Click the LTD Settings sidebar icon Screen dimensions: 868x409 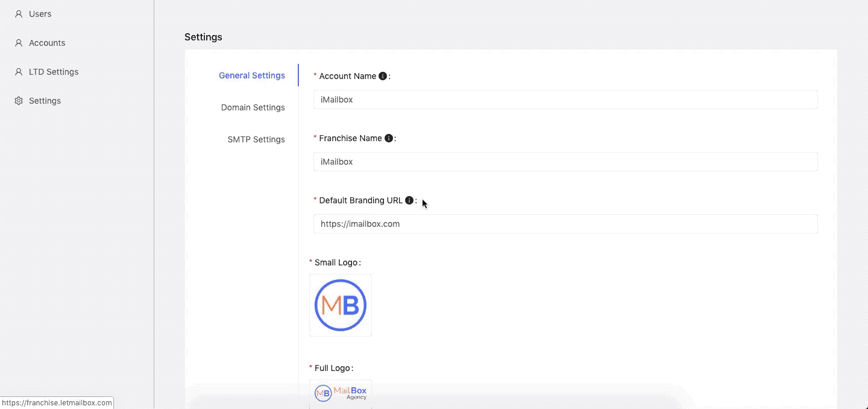19,72
